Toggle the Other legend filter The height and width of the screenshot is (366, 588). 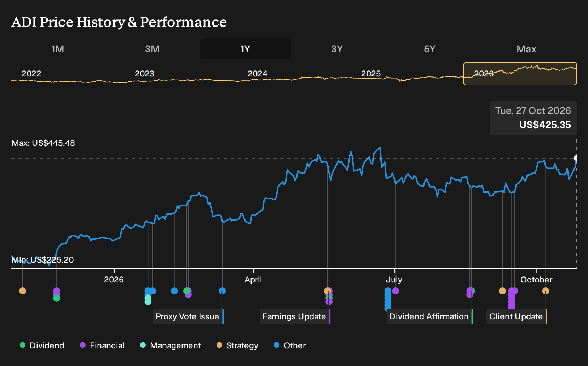290,345
